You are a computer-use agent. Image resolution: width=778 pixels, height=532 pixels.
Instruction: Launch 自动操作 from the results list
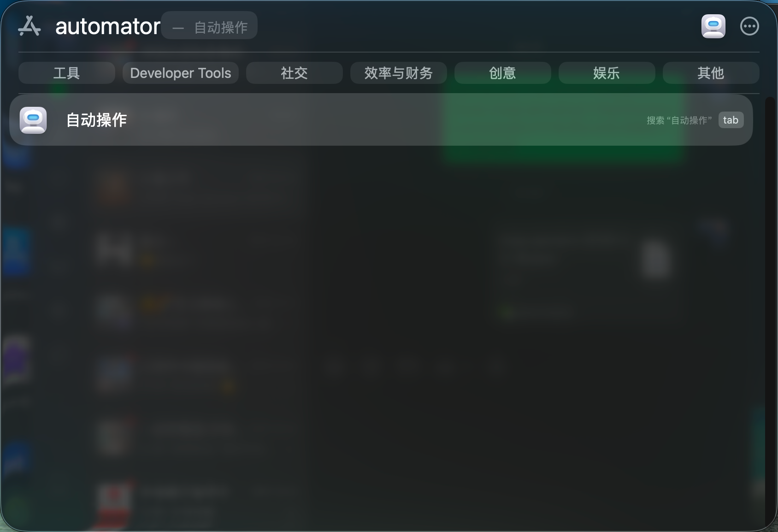point(381,120)
